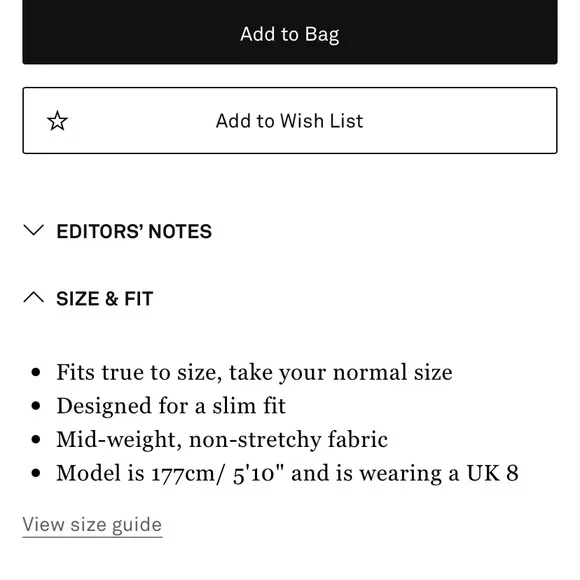Click the Add to Wish List button
Screen dimensions: 580x580
point(290,121)
